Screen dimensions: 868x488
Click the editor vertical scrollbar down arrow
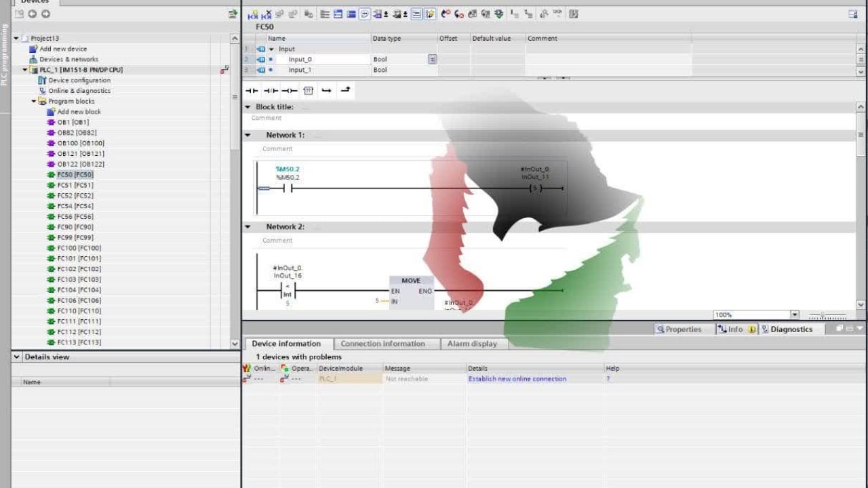861,305
